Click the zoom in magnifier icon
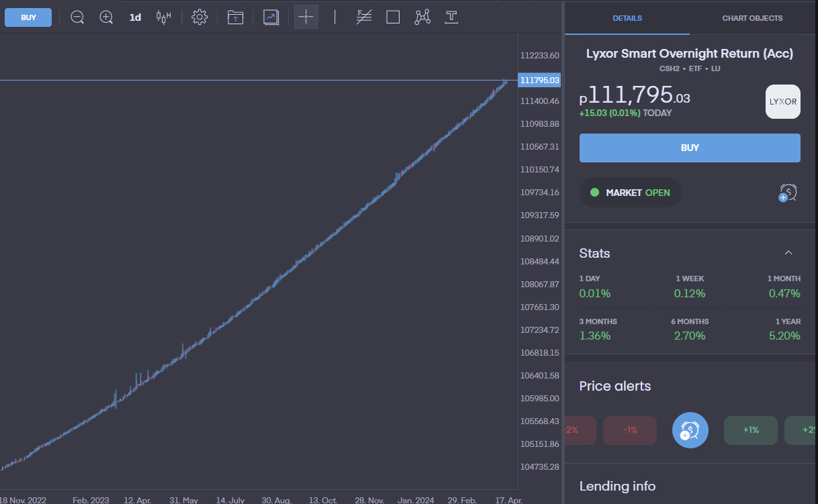 coord(106,17)
